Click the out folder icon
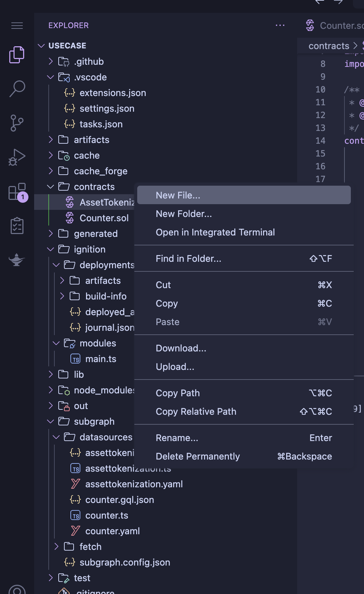This screenshot has width=364, height=594. pyautogui.click(x=64, y=406)
